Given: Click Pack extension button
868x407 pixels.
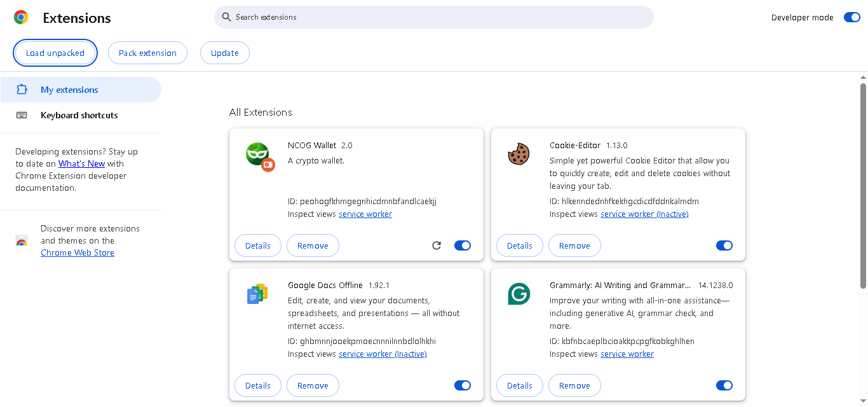Looking at the screenshot, I should pyautogui.click(x=147, y=53).
